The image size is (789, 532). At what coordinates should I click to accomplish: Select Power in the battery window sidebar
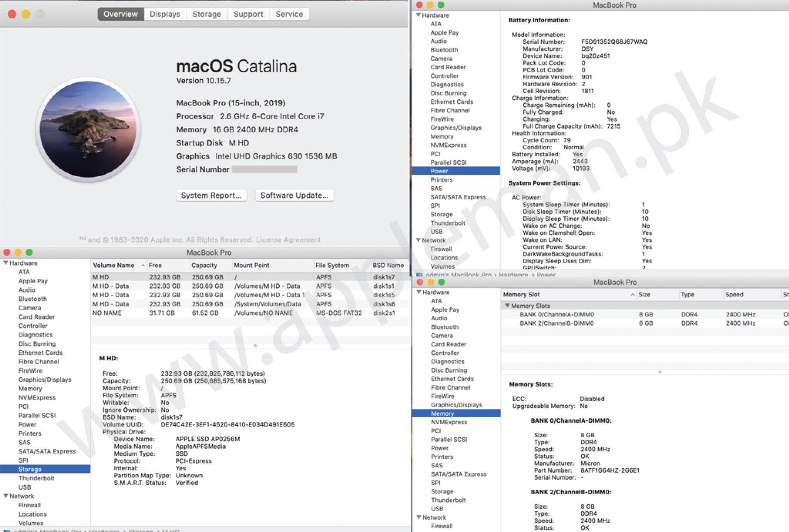[x=456, y=171]
